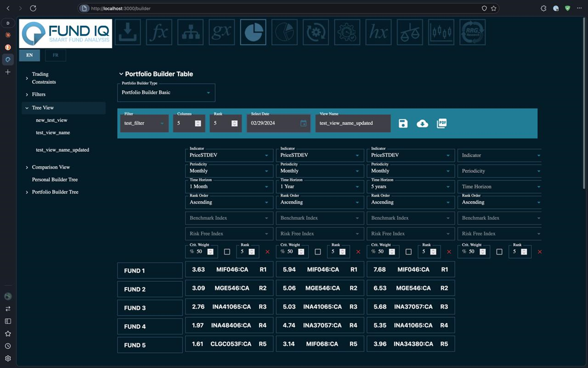The width and height of the screenshot is (588, 368).
Task: Open Personal Builder Tree in sidebar
Action: (55, 180)
